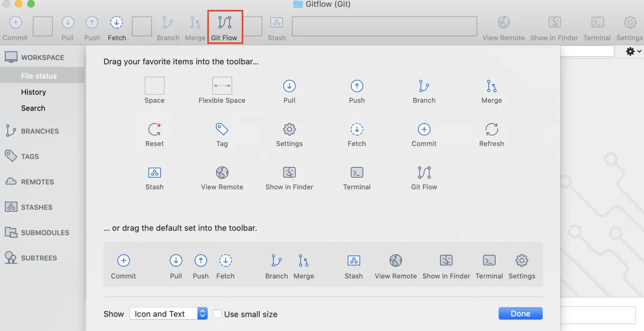Click Git Flow in the top toolbar
Viewport: 644px width, 331px height.
225,28
